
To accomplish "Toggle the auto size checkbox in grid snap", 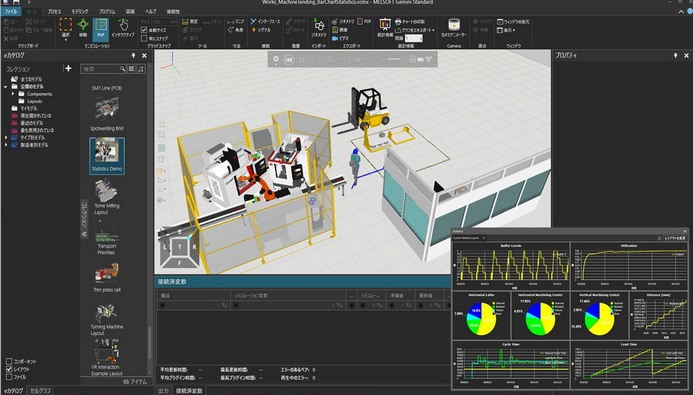I will (x=144, y=30).
